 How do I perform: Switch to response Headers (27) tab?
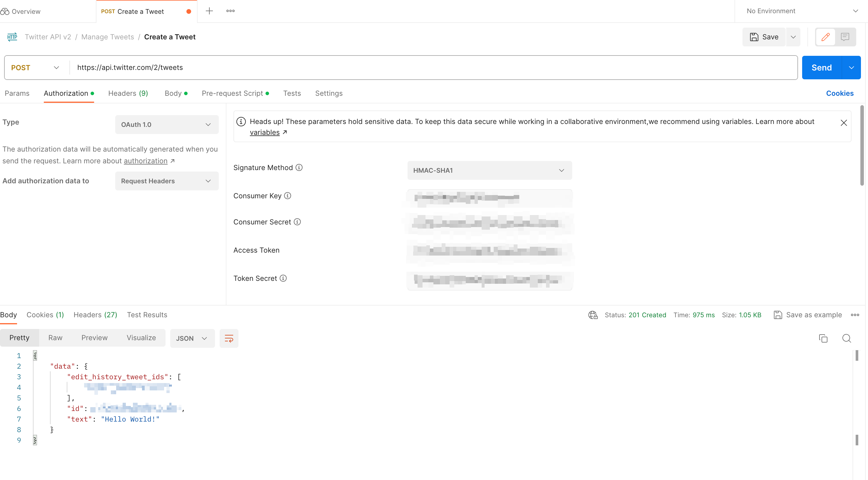pos(95,315)
